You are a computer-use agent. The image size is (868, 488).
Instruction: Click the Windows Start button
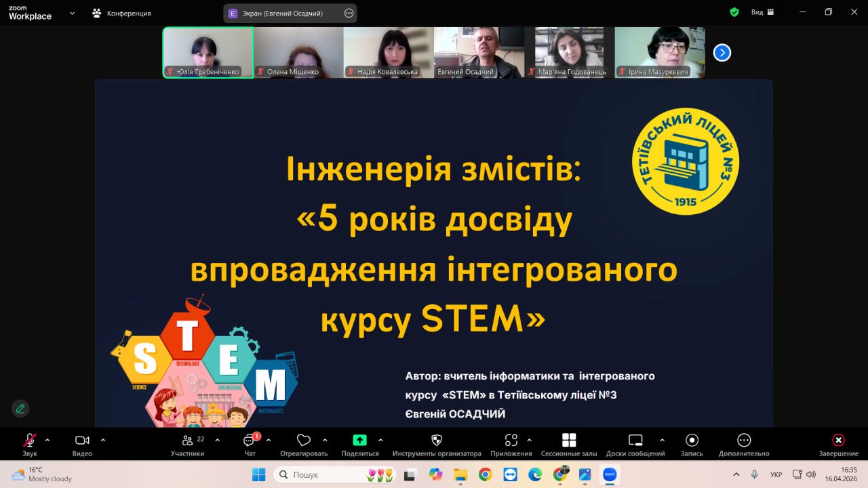pos(258,474)
